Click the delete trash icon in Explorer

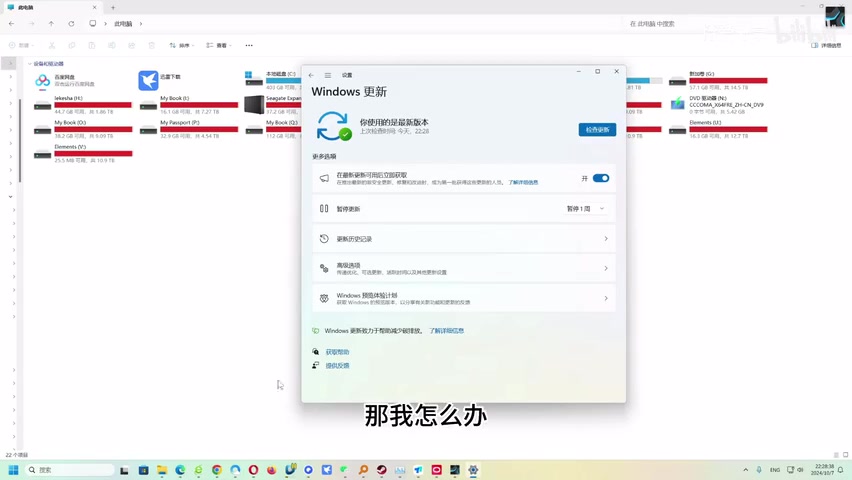click(x=152, y=46)
